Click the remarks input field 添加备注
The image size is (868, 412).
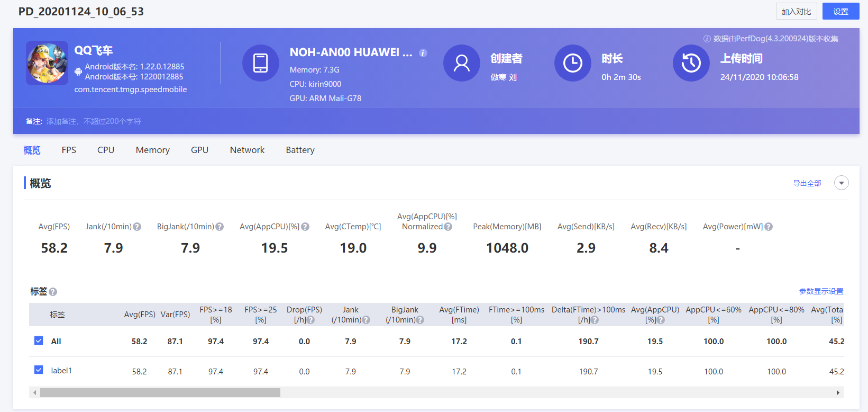pyautogui.click(x=94, y=121)
